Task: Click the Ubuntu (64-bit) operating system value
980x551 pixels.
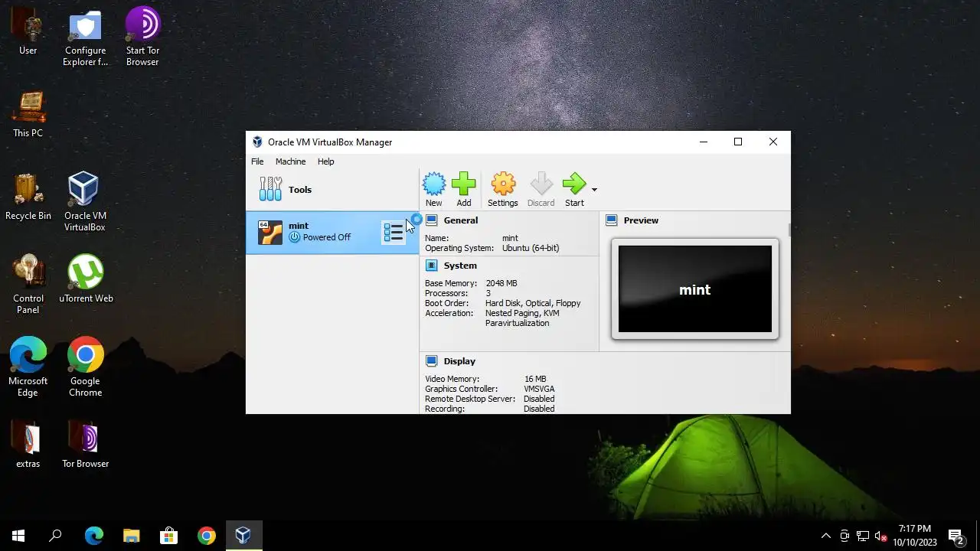Action: click(531, 248)
